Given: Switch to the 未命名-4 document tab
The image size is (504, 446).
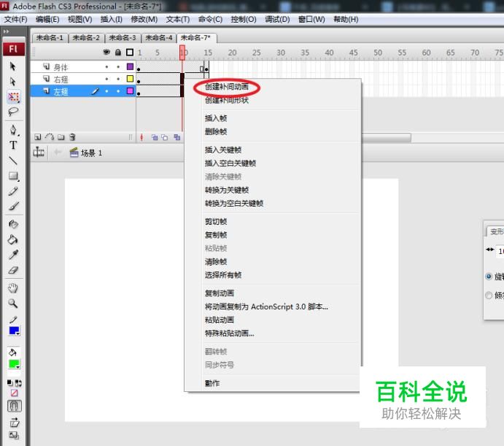Looking at the screenshot, I should pos(159,38).
